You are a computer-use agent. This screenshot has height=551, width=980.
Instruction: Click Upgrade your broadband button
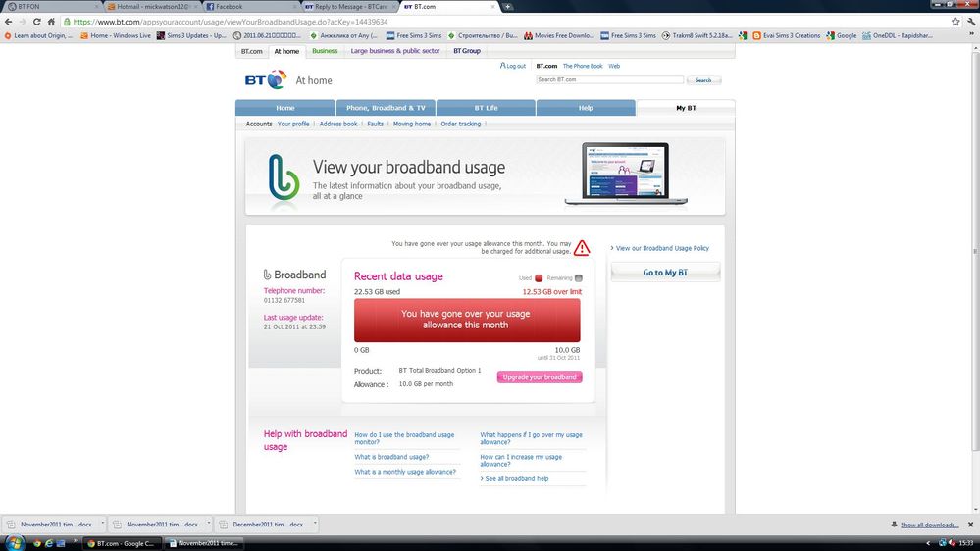click(x=540, y=376)
